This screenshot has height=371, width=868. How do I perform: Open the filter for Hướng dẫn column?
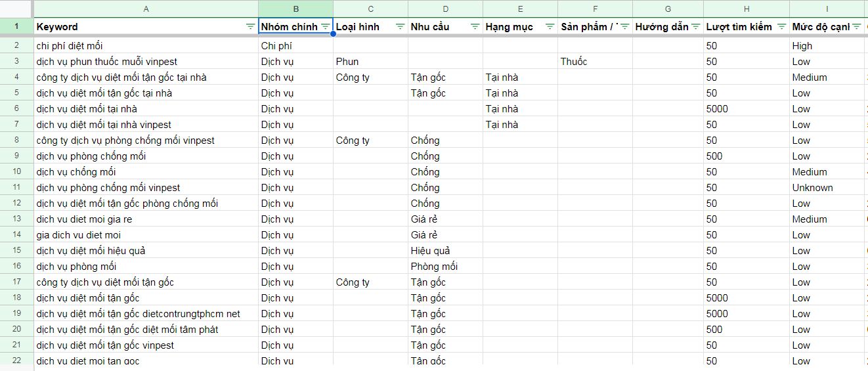click(695, 27)
